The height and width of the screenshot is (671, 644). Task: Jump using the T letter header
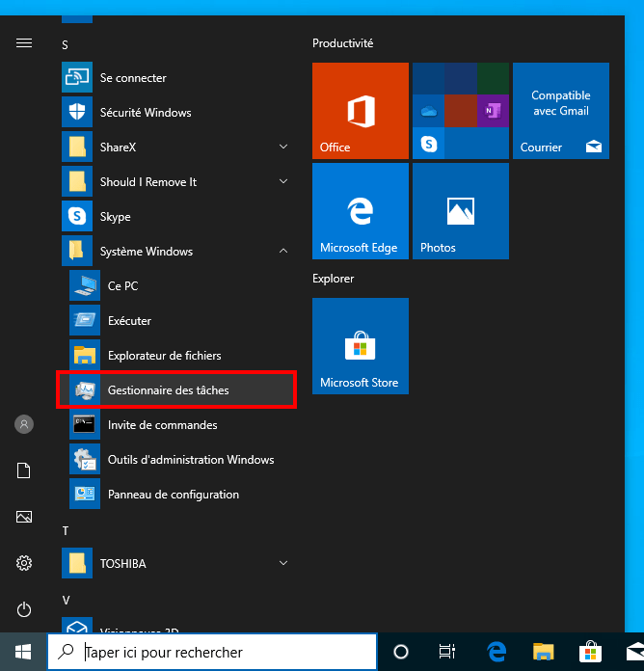[x=65, y=531]
